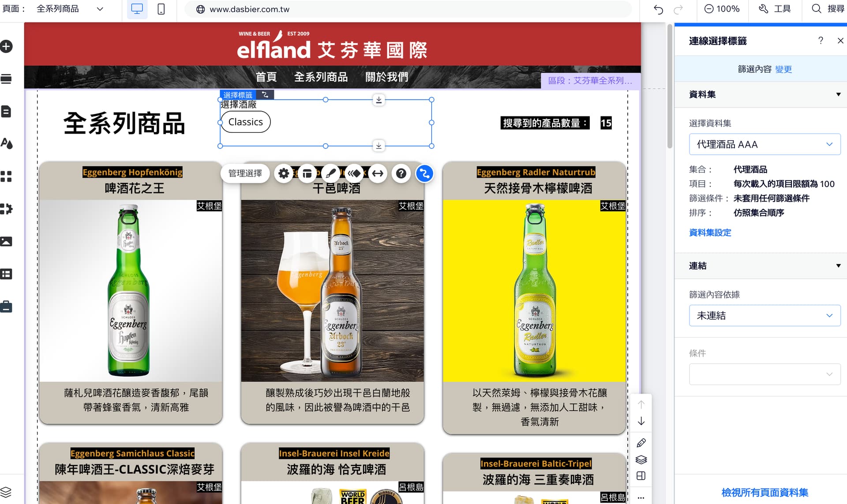This screenshot has width=847, height=504.
Task: Click the 首頁 navigation item
Action: point(266,77)
